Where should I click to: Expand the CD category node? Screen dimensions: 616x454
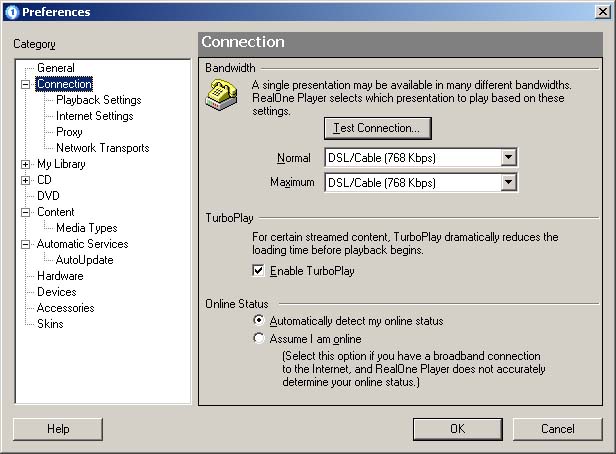(26, 180)
